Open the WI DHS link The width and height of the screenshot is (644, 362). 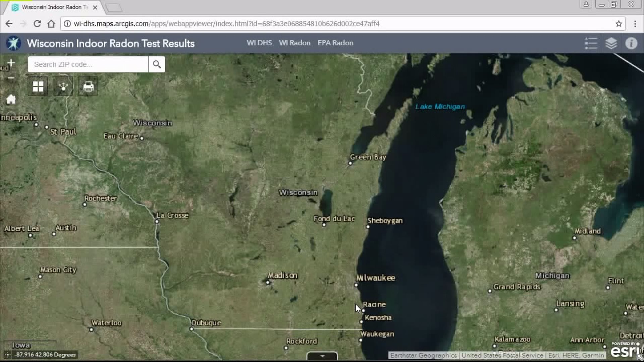(x=259, y=43)
